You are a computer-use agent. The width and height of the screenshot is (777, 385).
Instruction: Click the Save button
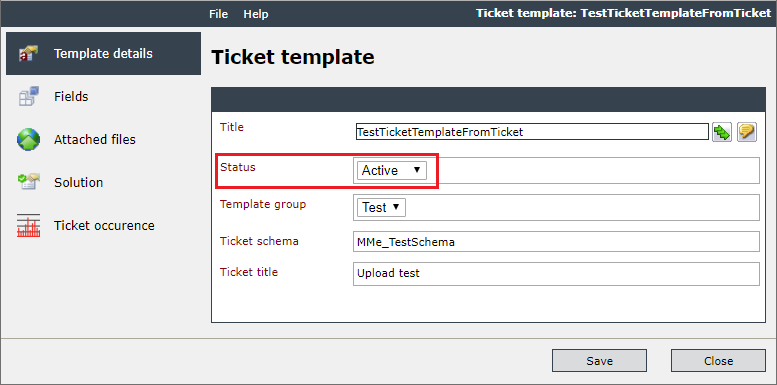click(599, 361)
